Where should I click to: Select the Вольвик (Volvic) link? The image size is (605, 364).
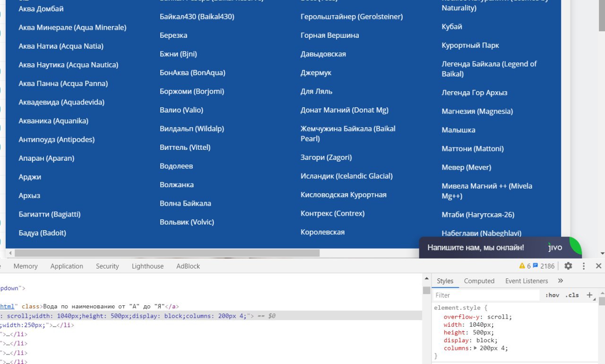point(187,222)
